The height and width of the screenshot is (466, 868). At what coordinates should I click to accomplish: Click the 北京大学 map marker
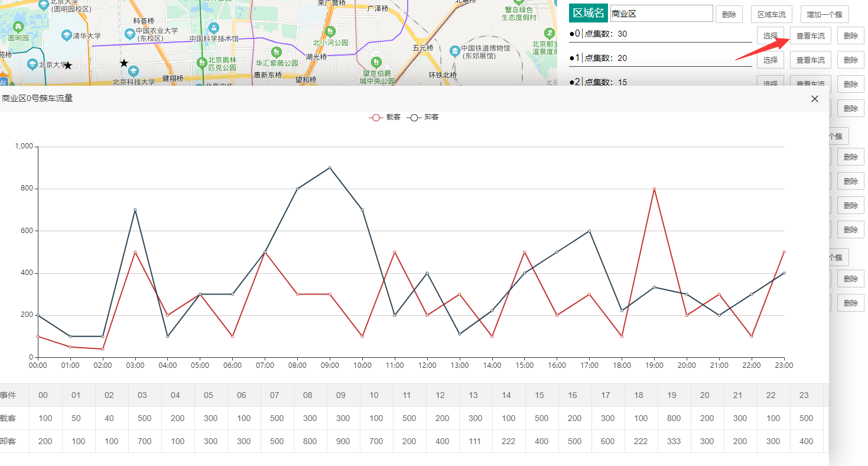[32, 64]
